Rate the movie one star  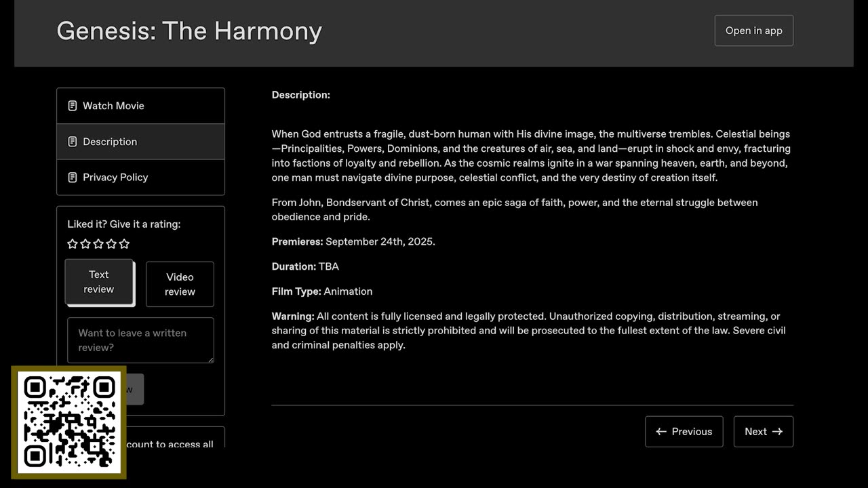point(73,244)
